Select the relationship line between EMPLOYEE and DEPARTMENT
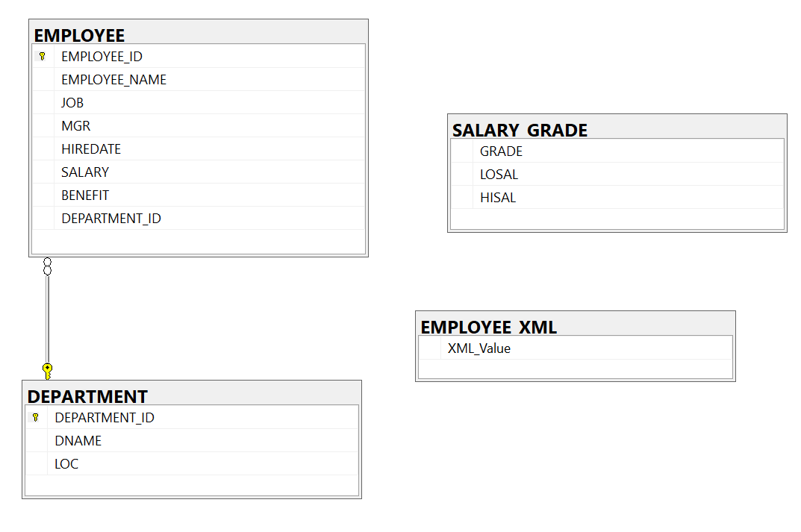Image resolution: width=801 pixels, height=532 pixels. click(x=48, y=319)
